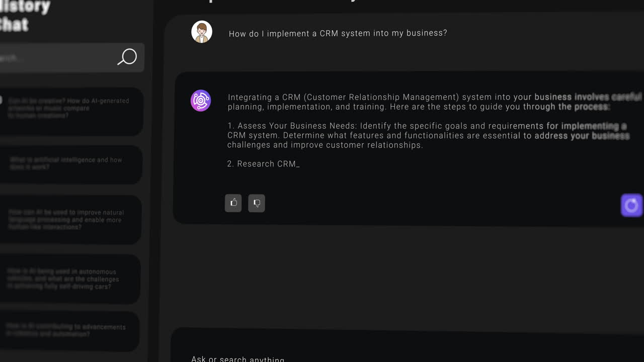Click the magnifying glass search icon
The image size is (644, 362).
[x=127, y=57]
